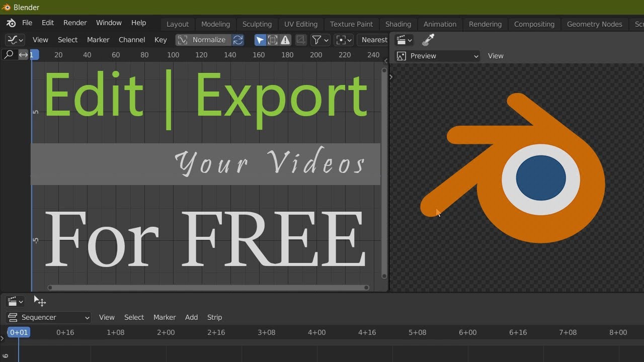Switch to the Layout workspace tab

(178, 24)
